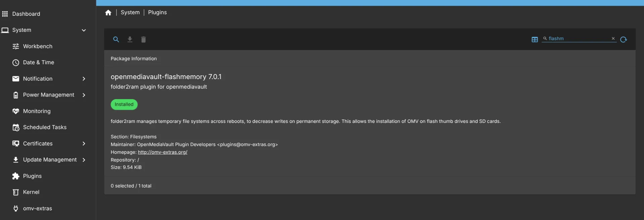Image resolution: width=644 pixels, height=220 pixels.
Task: Expand the Certificates submenu arrow
Action: click(x=84, y=144)
